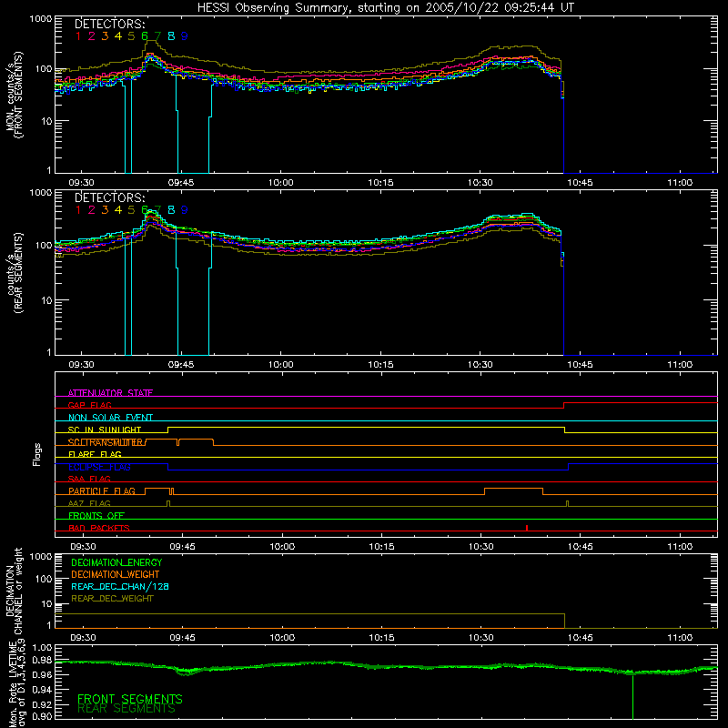The width and height of the screenshot is (728, 728).
Task: Click the MON. counts/s (FRONT SEGMENTS) axis label
Action: [14, 95]
